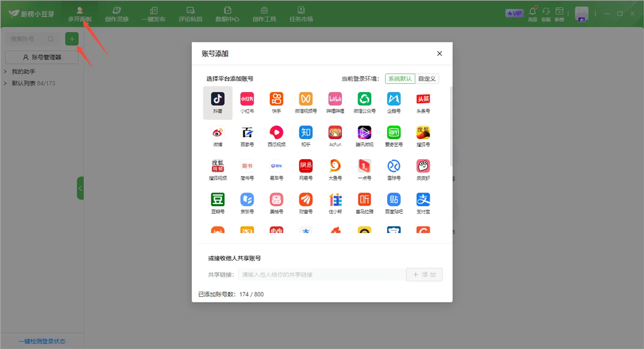The height and width of the screenshot is (349, 644).
Task: Expand the 我的助手 tree group
Action: (x=6, y=71)
